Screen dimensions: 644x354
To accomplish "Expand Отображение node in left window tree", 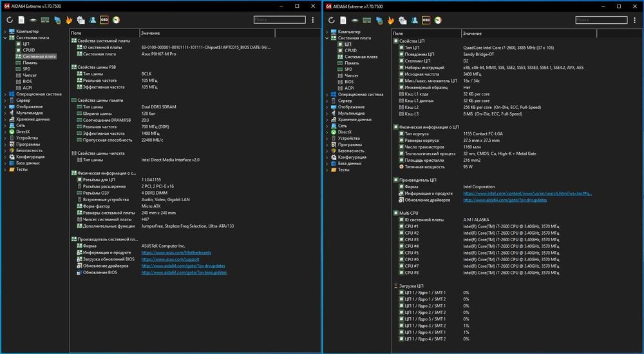I will [x=5, y=106].
